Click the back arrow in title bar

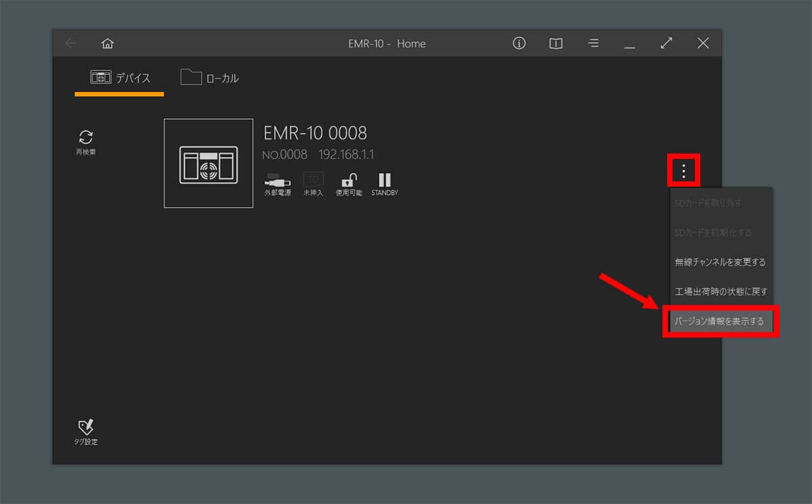(70, 44)
